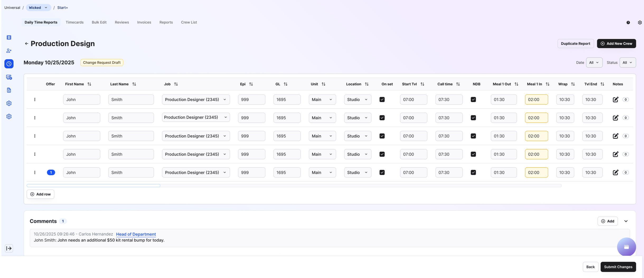
Task: Select the invoice document icon in sidebar
Action: pyautogui.click(x=9, y=90)
